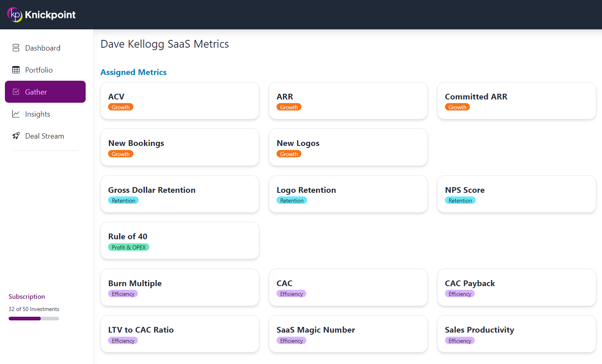This screenshot has width=602, height=364.
Task: Click Growth tag on ARR card
Action: [289, 107]
